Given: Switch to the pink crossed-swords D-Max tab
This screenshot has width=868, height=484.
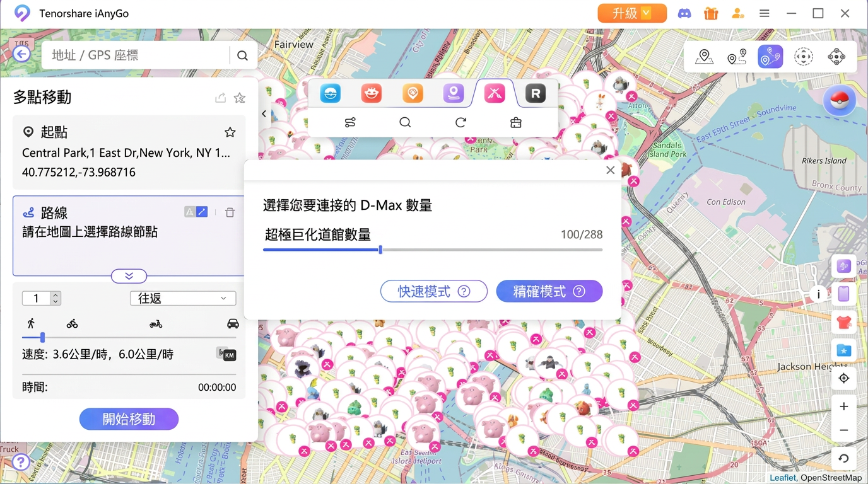Looking at the screenshot, I should click(x=495, y=93).
